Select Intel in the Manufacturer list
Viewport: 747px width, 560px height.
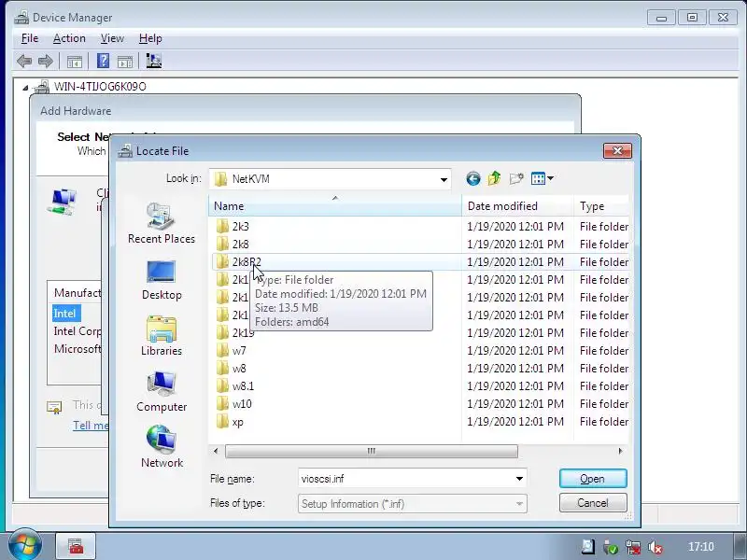[64, 314]
